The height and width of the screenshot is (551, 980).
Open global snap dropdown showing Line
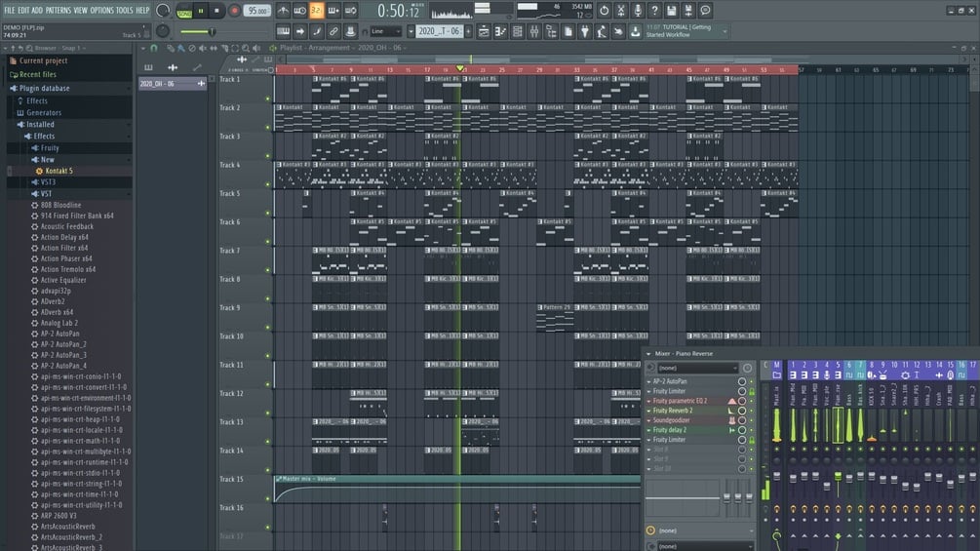pyautogui.click(x=385, y=31)
